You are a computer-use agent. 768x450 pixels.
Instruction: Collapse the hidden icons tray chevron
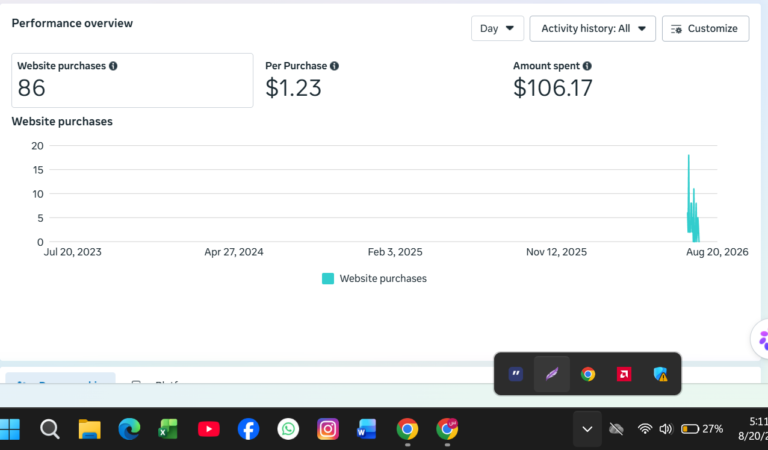click(x=587, y=429)
